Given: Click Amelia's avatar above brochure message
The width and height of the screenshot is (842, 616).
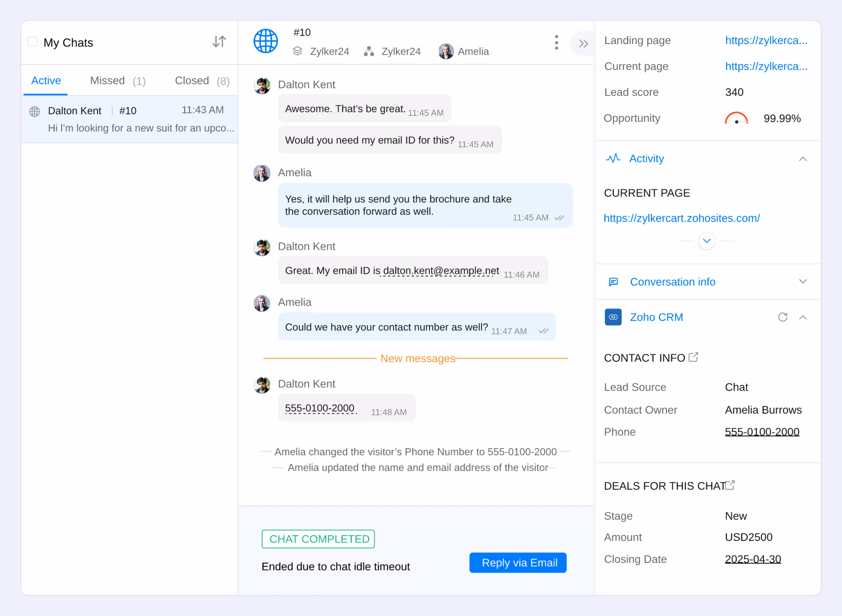Looking at the screenshot, I should [x=262, y=173].
